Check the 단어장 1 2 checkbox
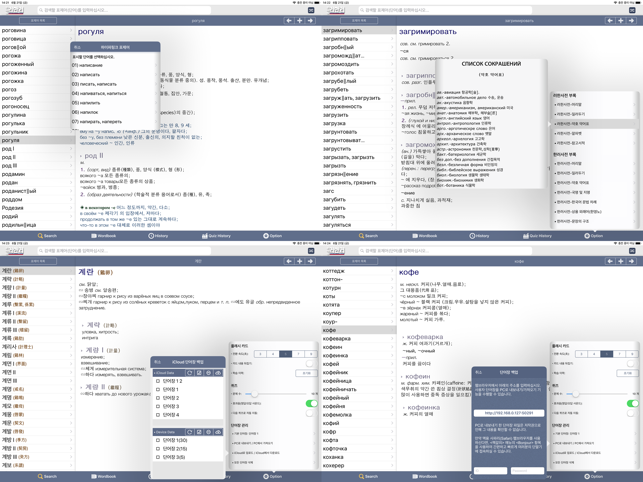 pos(158,381)
